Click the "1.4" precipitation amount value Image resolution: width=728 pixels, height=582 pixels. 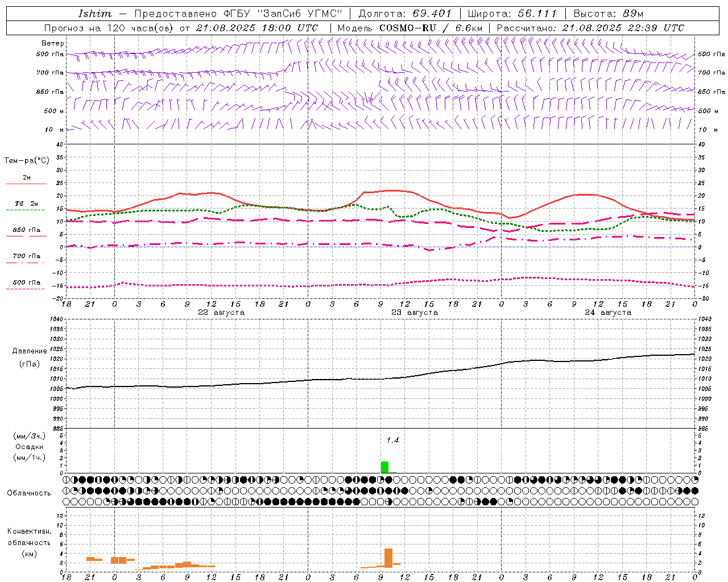[x=392, y=440]
